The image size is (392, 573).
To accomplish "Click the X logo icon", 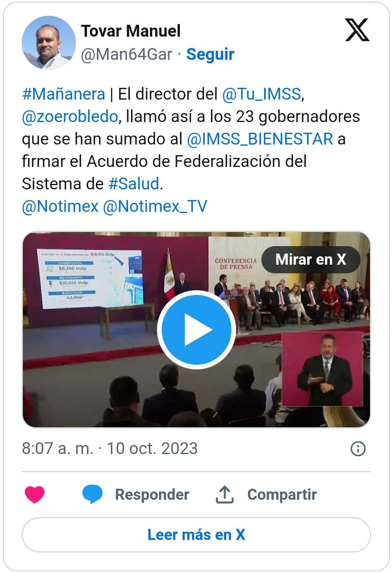I will 357,30.
